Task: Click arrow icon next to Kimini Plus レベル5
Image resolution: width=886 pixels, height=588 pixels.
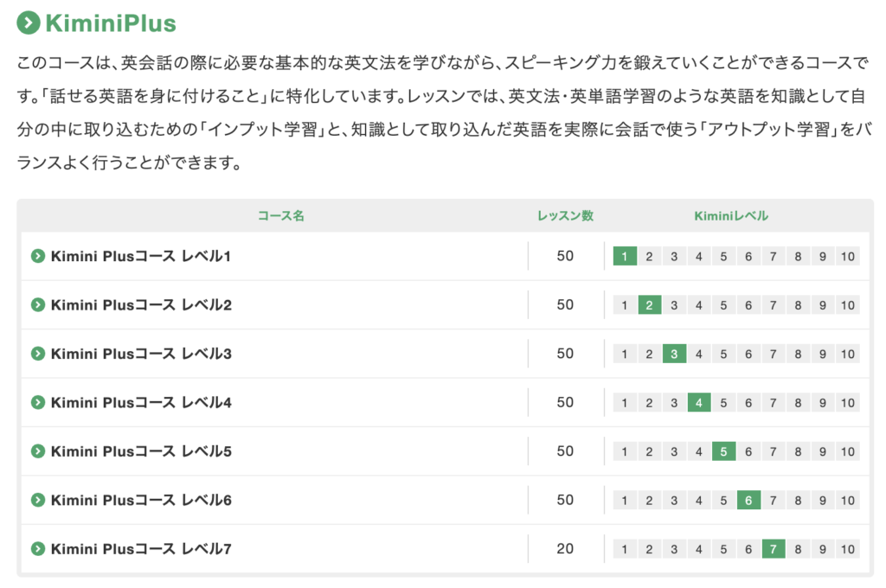Action: [37, 451]
